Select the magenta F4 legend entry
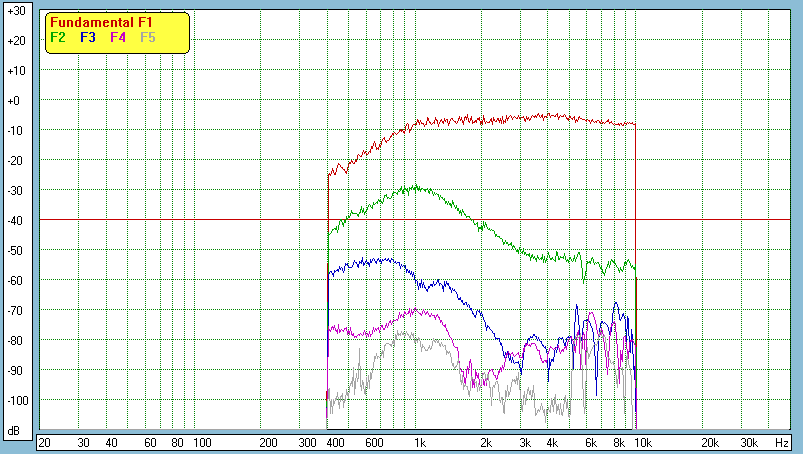 [x=118, y=37]
